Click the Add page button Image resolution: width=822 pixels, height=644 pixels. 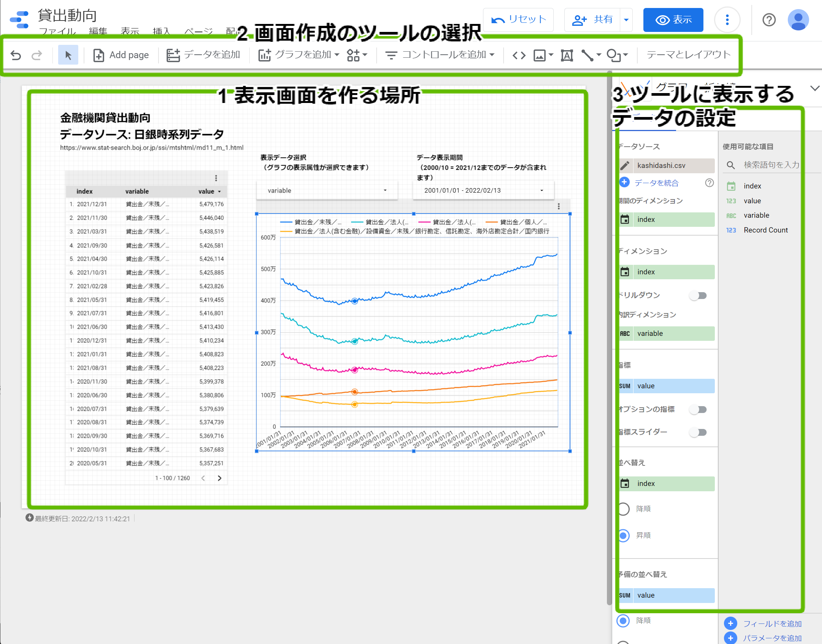(x=121, y=55)
